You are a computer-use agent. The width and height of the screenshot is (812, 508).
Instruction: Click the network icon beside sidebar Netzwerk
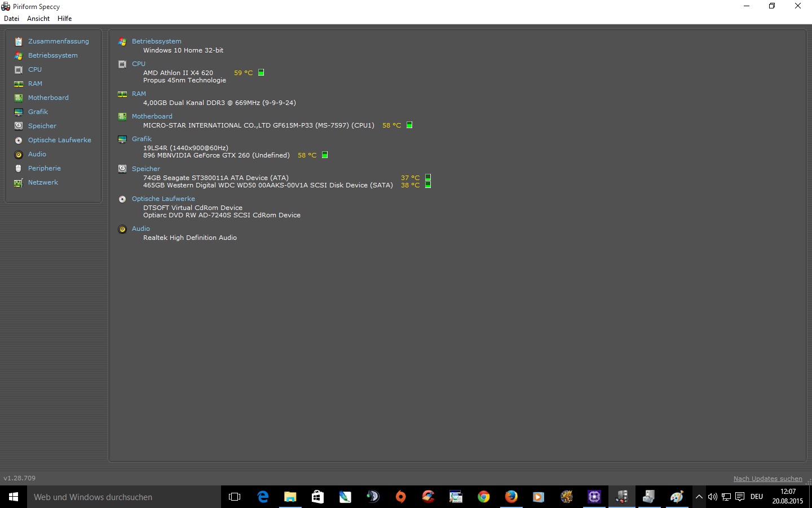pos(19,182)
